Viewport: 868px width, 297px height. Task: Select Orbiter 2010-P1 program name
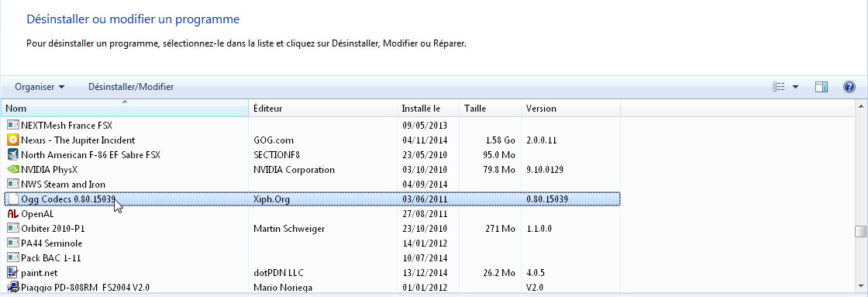[x=53, y=228]
